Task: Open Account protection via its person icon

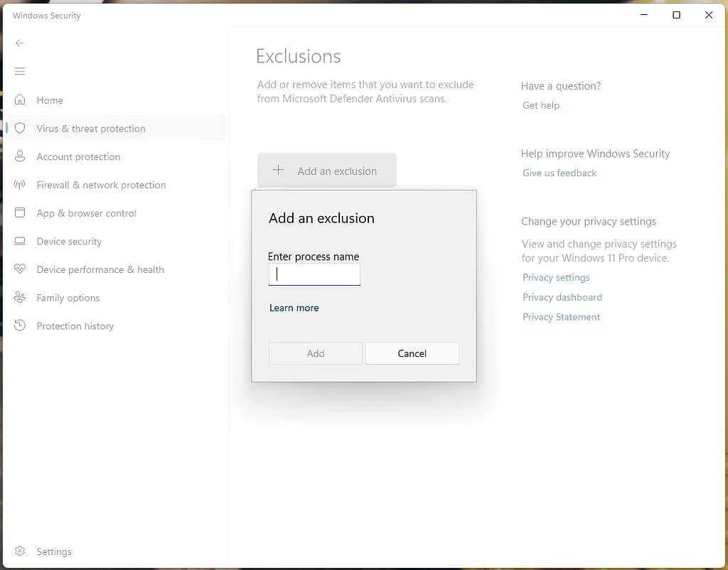Action: (x=20, y=156)
